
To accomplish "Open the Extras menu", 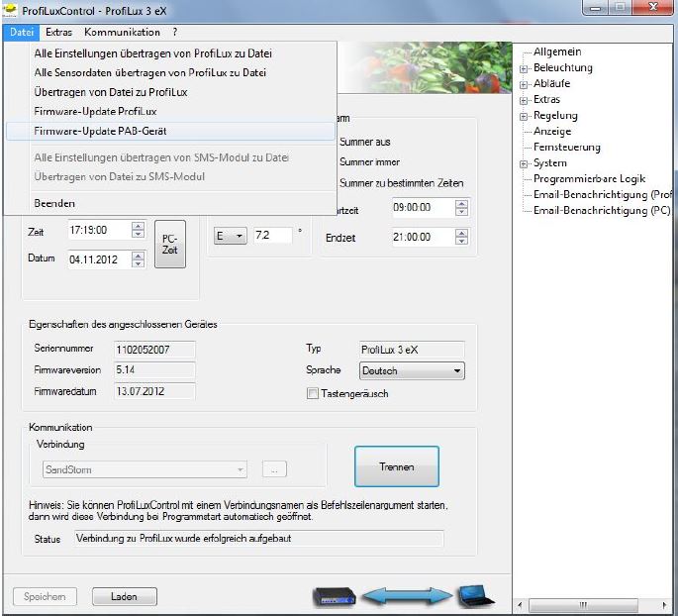I will point(58,33).
